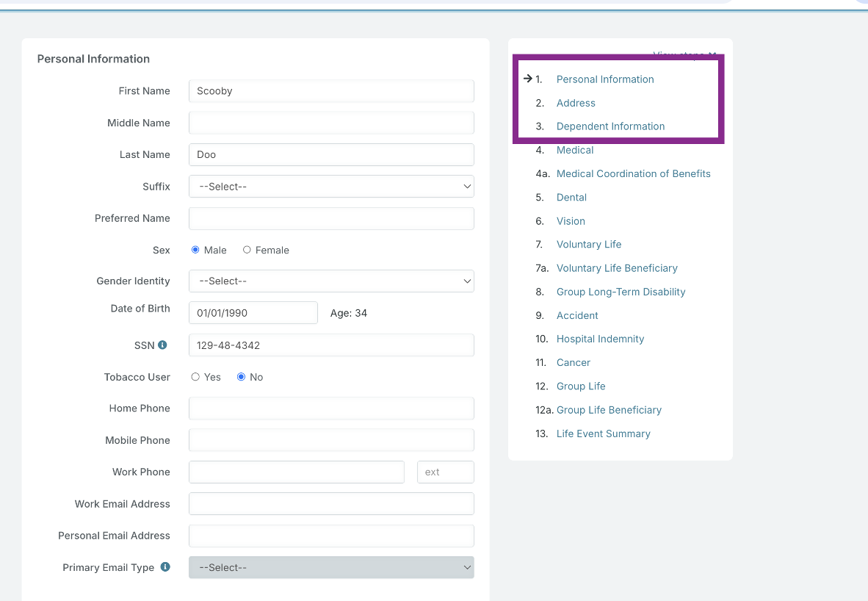
Task: Choose Yes for Tobacco User
Action: (195, 377)
